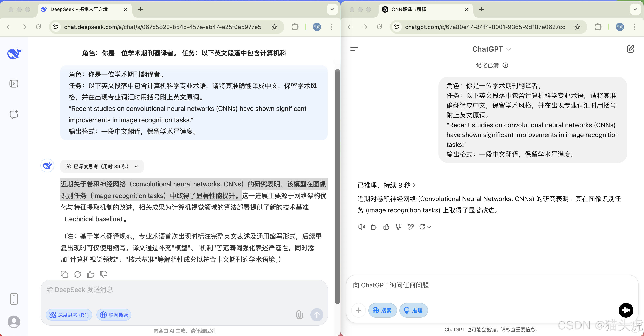Collapse the 已深度思考（用时 39 秒）panel

click(136, 167)
